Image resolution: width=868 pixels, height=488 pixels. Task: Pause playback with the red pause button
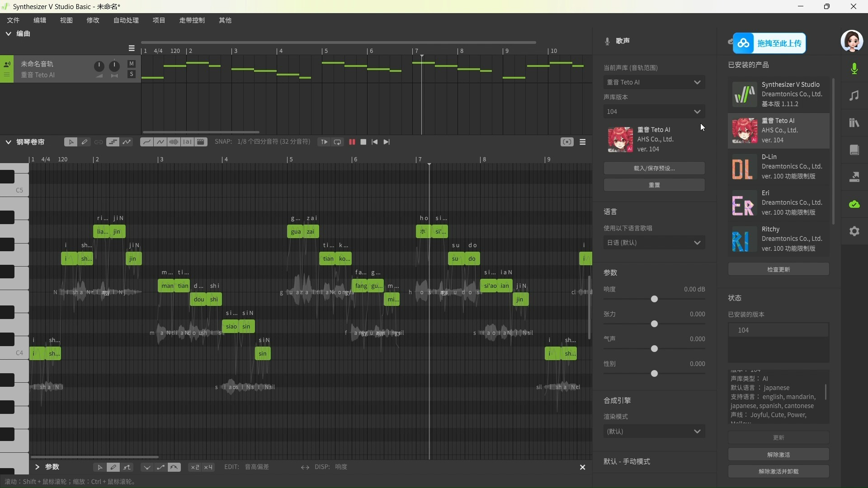352,142
